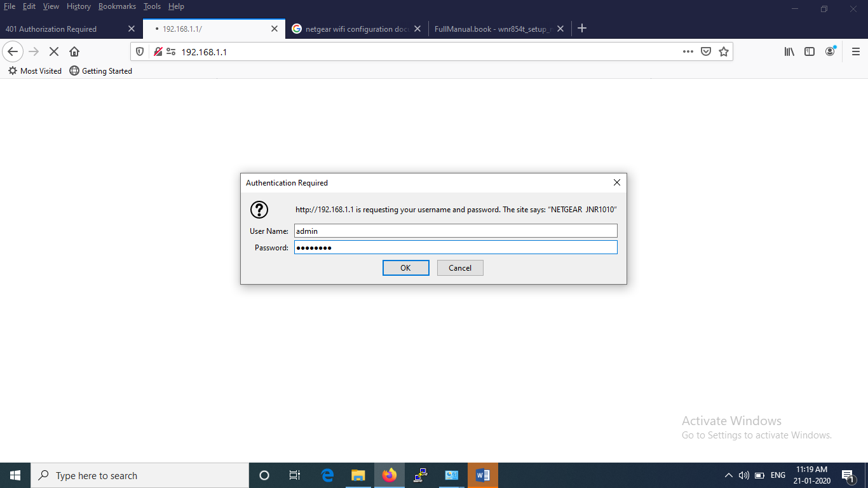The height and width of the screenshot is (488, 868).
Task: Open the Library icon in the toolbar
Action: [789, 51]
